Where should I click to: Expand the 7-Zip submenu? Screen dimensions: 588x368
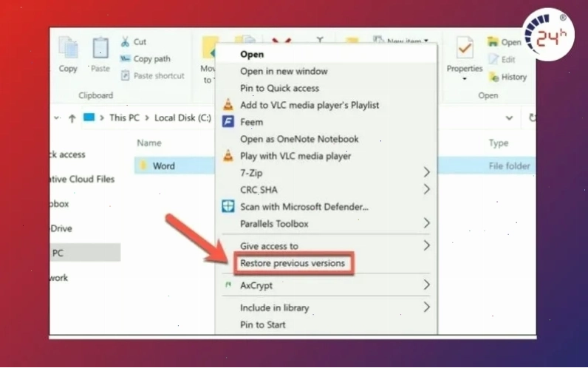(x=326, y=173)
